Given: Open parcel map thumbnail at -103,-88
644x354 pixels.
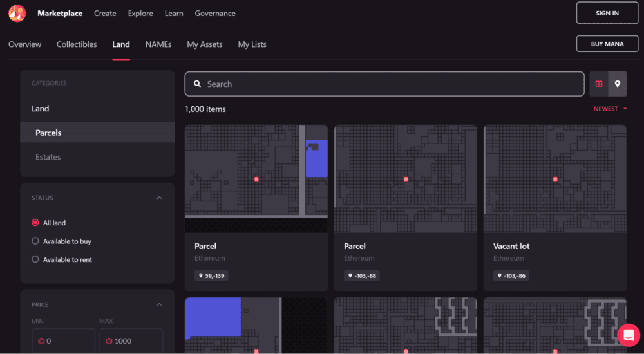Looking at the screenshot, I should [406, 179].
